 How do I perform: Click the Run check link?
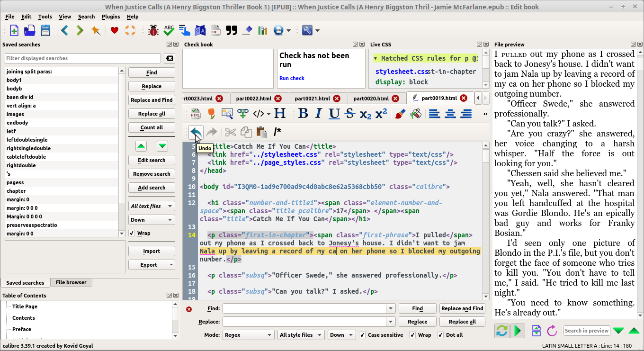point(292,78)
